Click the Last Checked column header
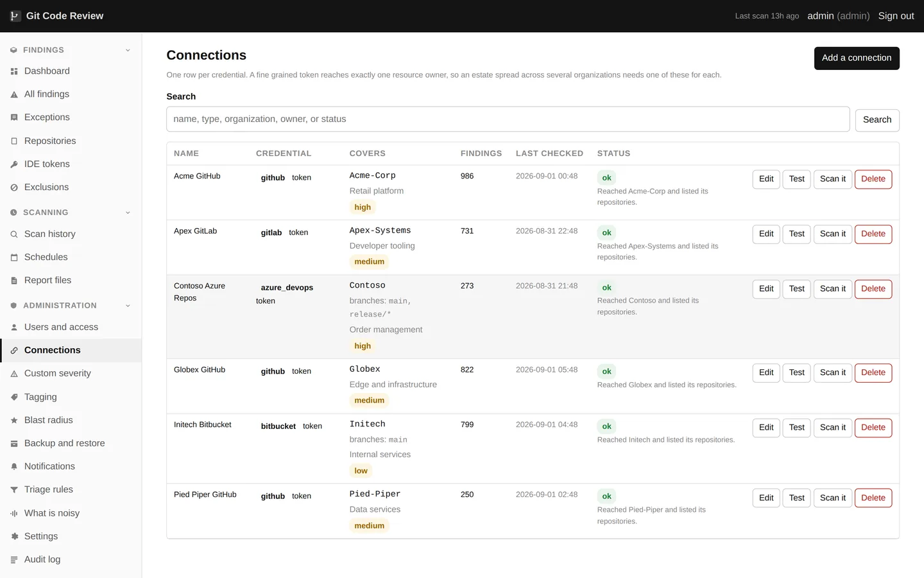This screenshot has width=924, height=578. tap(549, 153)
